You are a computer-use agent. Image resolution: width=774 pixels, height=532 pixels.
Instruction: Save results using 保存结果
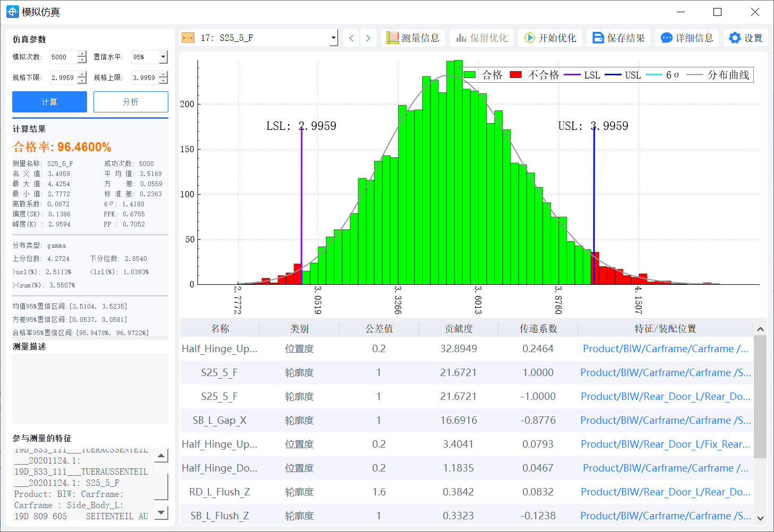point(618,38)
